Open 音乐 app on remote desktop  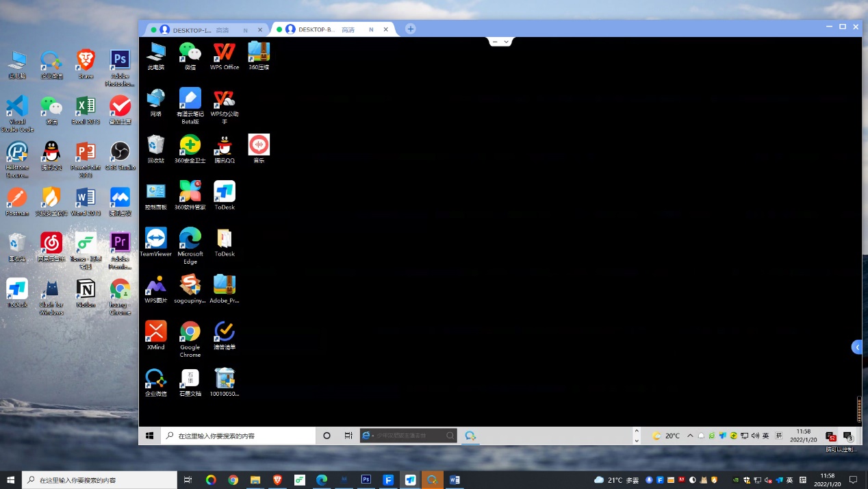click(x=259, y=149)
